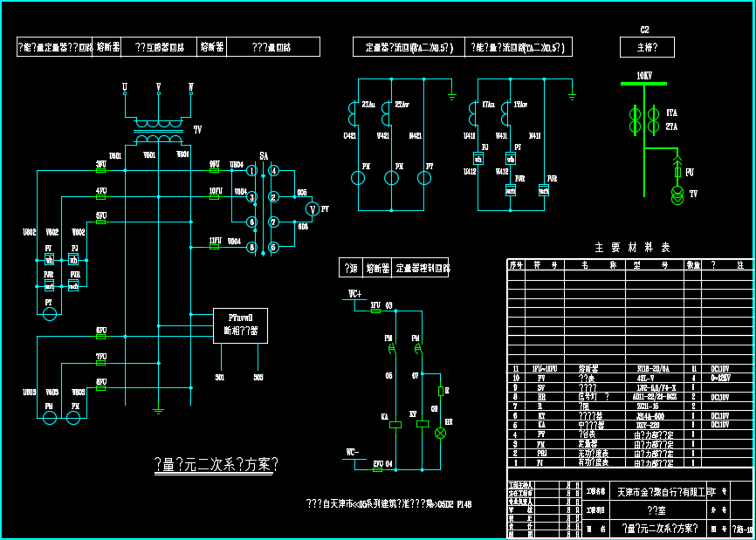756x540 pixels.
Task: Select the 主接? header box
Action: pyautogui.click(x=647, y=47)
